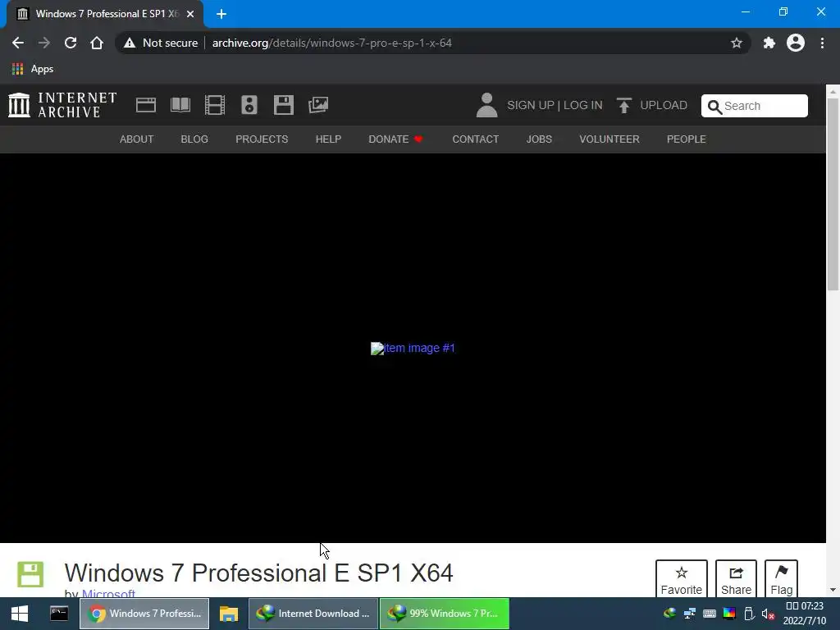Bookmark this page with the star
Viewport: 840px width, 630px height.
pyautogui.click(x=737, y=43)
